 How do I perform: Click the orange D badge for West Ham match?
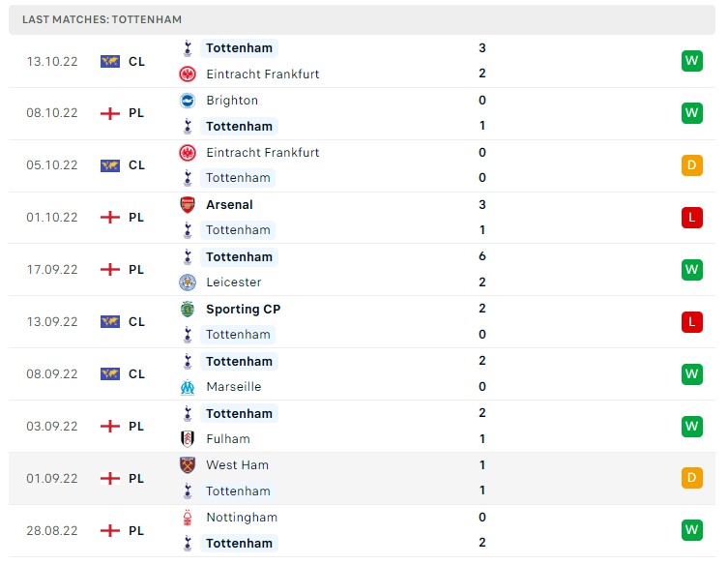692,478
